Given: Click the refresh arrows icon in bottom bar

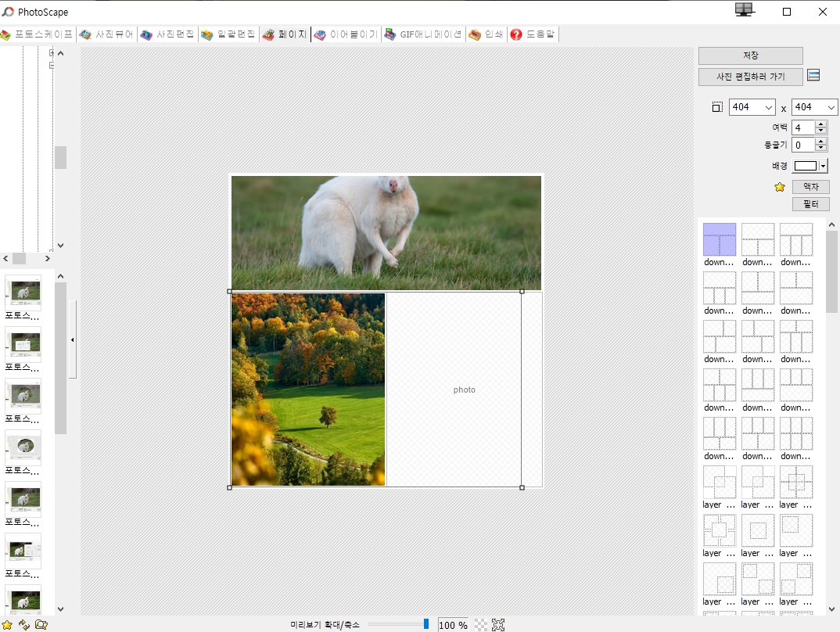Looking at the screenshot, I should click(x=24, y=624).
